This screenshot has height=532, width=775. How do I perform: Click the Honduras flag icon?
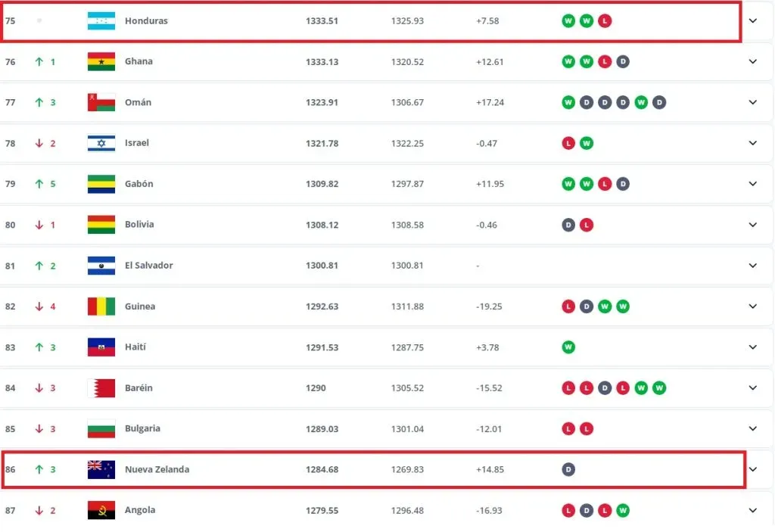click(x=101, y=20)
